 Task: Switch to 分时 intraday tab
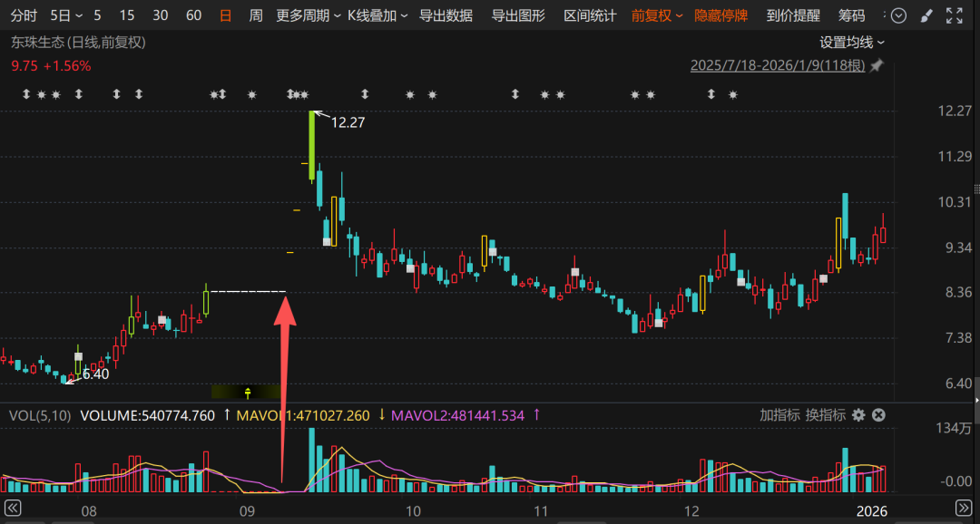click(24, 15)
